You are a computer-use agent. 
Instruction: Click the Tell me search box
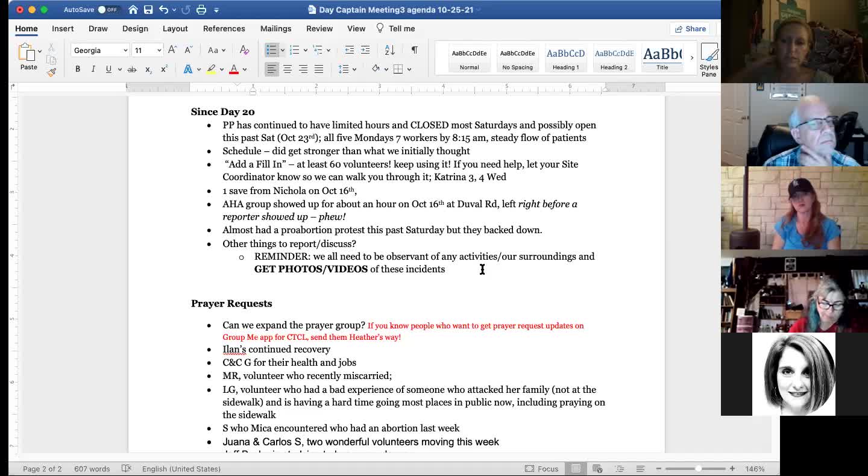[x=396, y=28]
